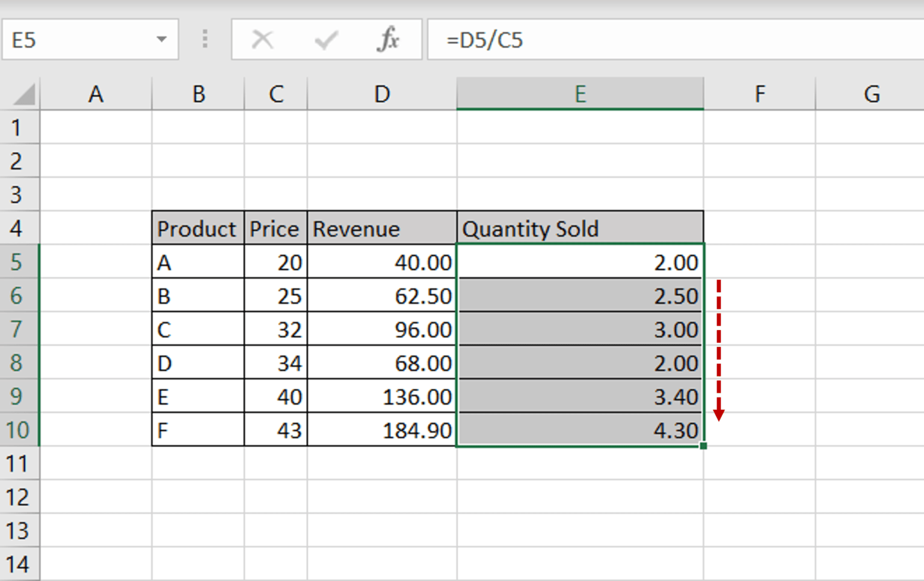The width and height of the screenshot is (924, 581).
Task: Click the cell showing 184.90
Action: point(382,430)
